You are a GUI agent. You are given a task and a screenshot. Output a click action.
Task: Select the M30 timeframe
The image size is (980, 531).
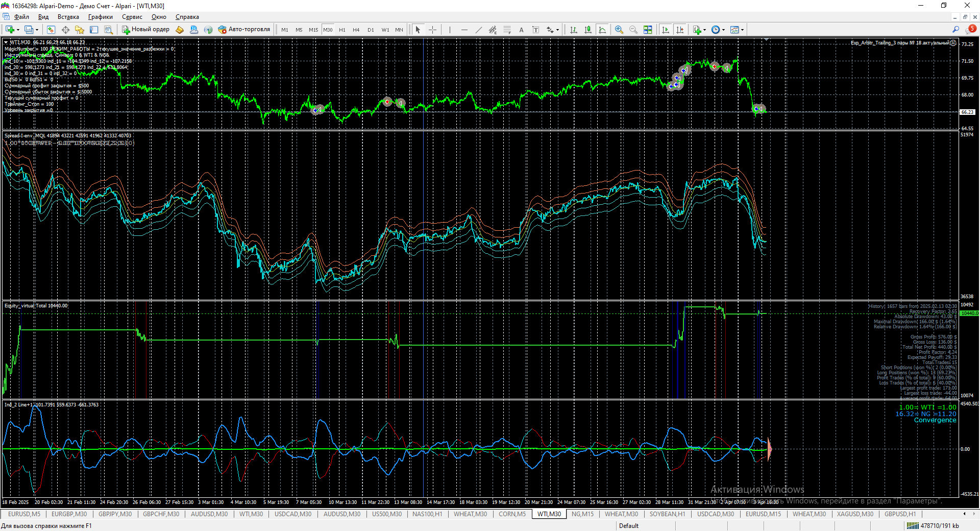(x=328, y=30)
